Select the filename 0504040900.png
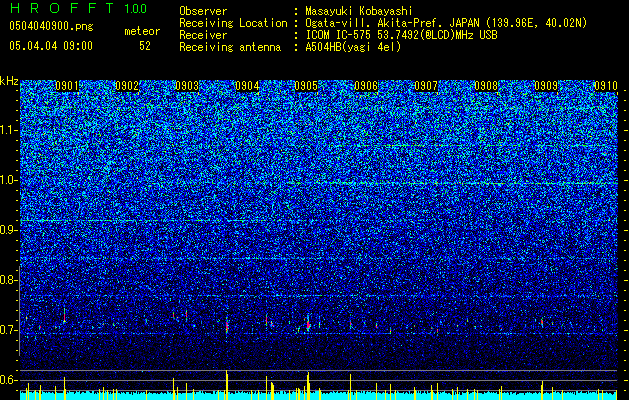The height and width of the screenshot is (400, 629). pyautogui.click(x=51, y=27)
